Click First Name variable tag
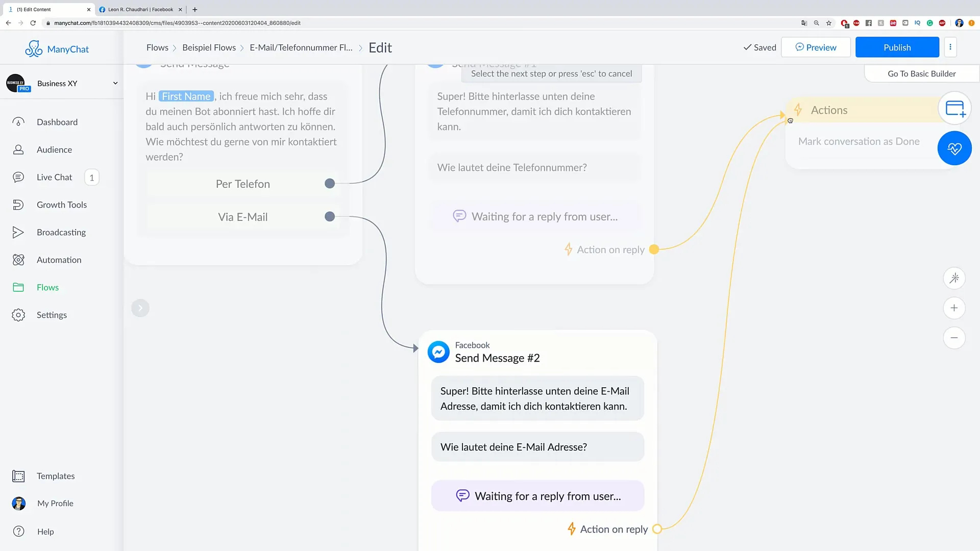 (186, 96)
